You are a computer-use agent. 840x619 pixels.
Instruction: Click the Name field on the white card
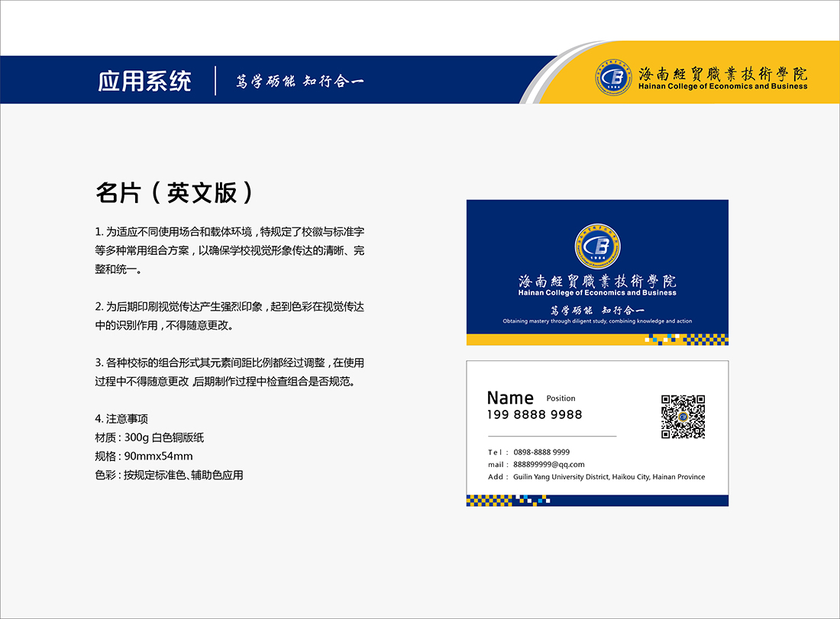click(510, 398)
